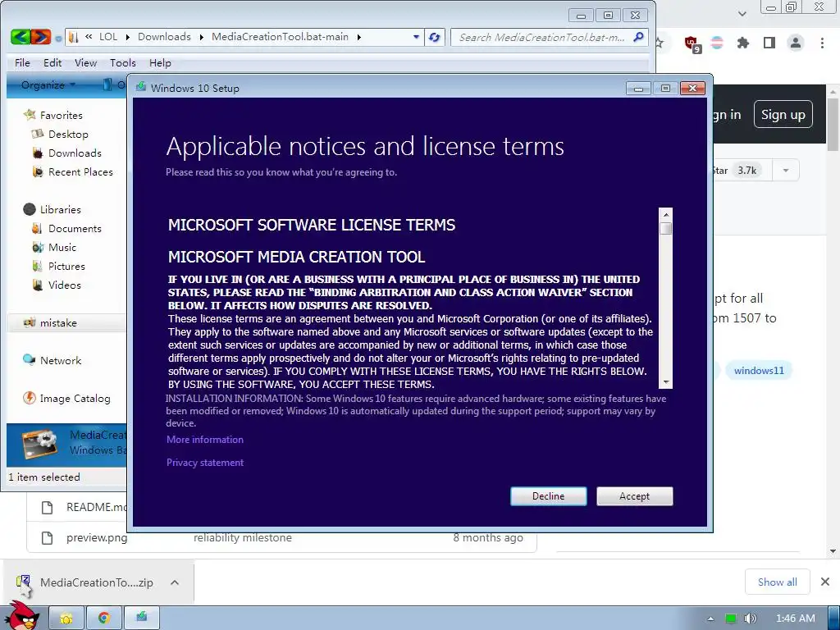
Task: Open the Privacy statement link
Action: pos(204,463)
